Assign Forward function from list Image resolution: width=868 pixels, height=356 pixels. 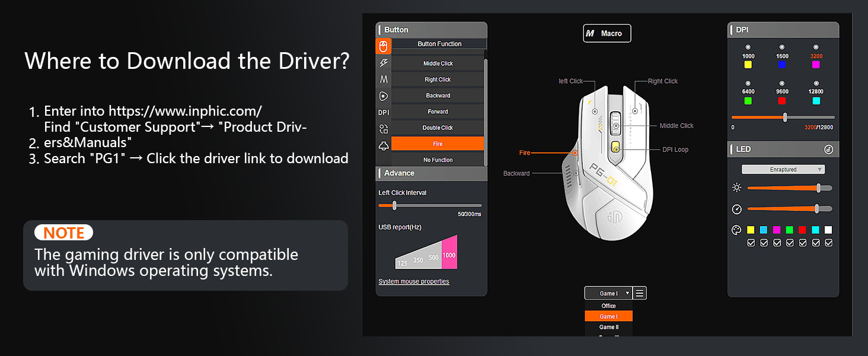pyautogui.click(x=438, y=112)
